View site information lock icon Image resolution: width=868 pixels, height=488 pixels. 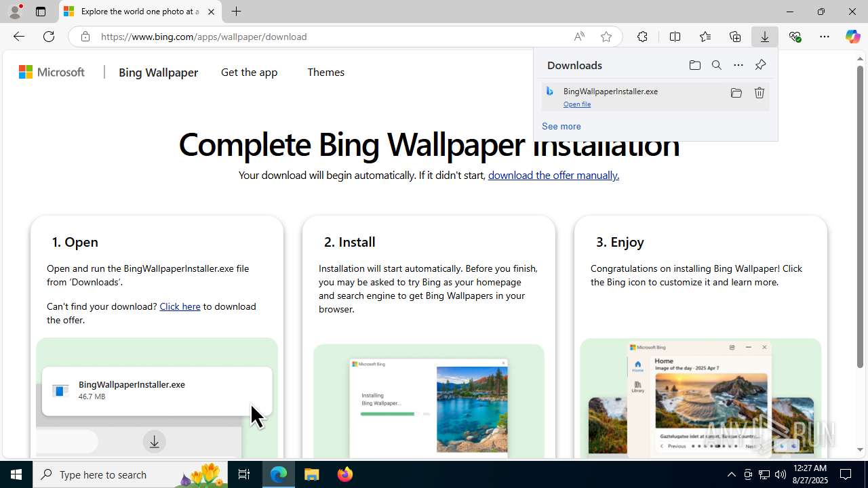(x=85, y=37)
